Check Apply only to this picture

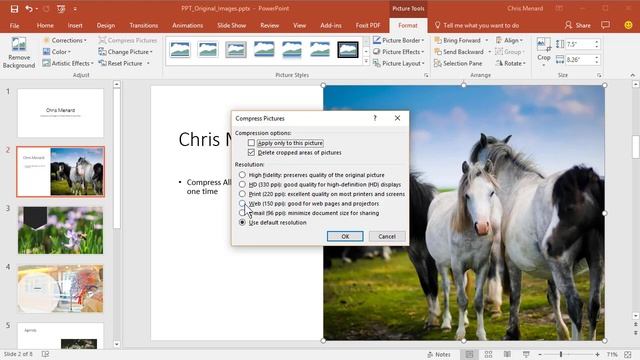[251, 143]
